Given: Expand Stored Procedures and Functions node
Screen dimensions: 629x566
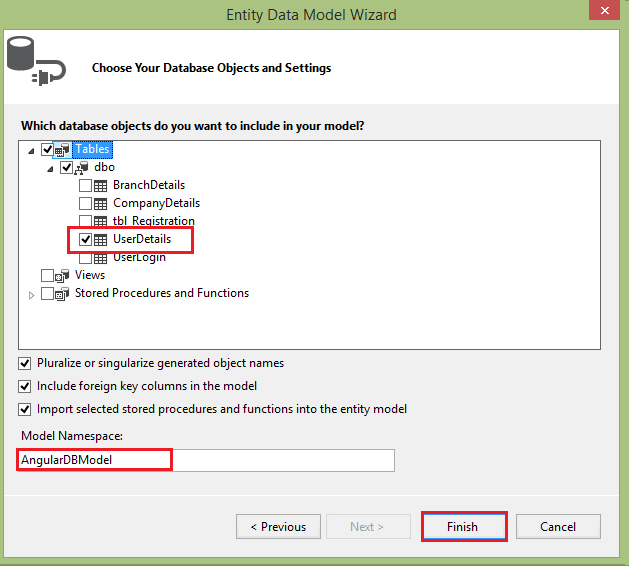Looking at the screenshot, I should pyautogui.click(x=32, y=294).
